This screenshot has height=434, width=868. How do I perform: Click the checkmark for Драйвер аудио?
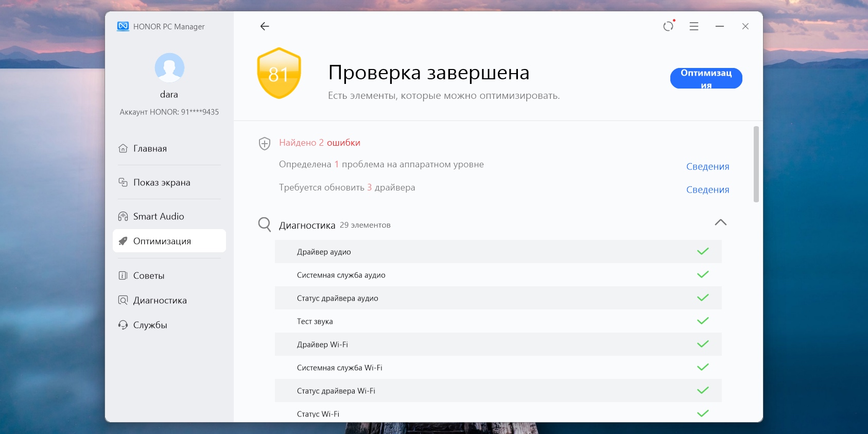click(703, 251)
